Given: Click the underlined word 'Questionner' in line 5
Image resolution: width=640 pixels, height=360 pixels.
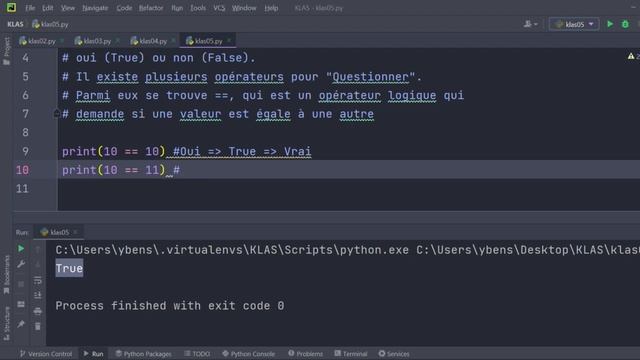Looking at the screenshot, I should point(371,76).
